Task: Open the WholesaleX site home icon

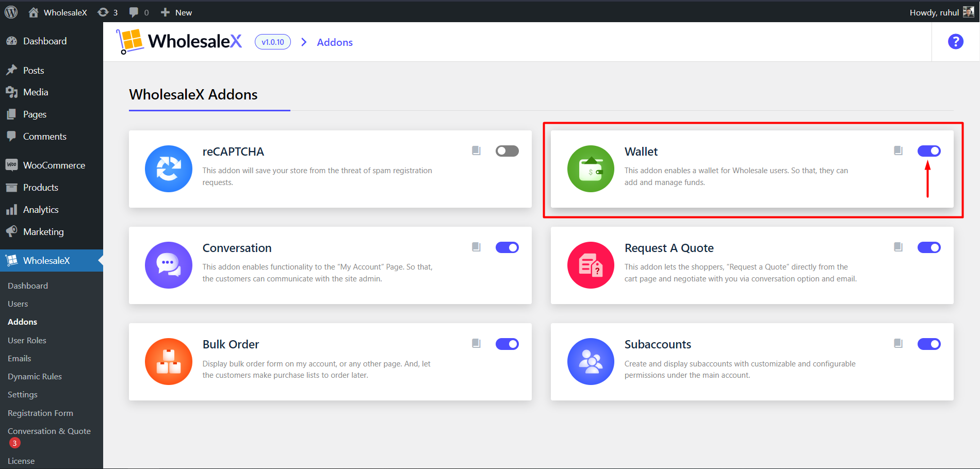Action: coord(34,12)
